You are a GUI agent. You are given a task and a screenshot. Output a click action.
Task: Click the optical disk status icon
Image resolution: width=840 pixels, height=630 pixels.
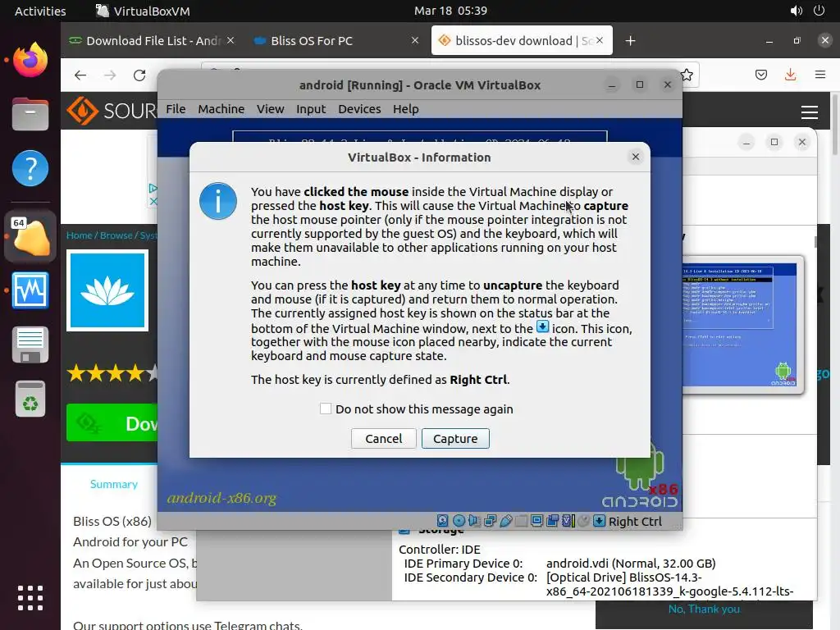459,521
